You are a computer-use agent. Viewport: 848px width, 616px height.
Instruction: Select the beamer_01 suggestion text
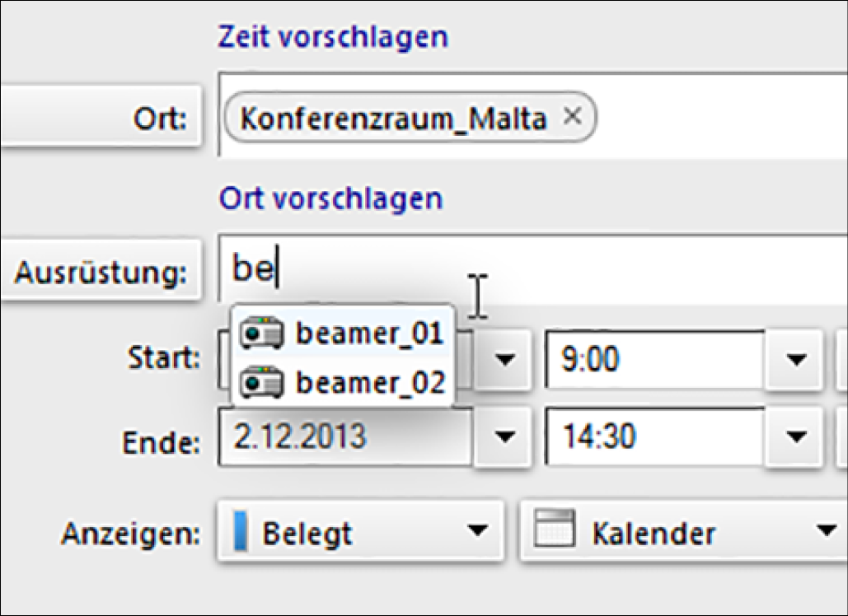(370, 334)
